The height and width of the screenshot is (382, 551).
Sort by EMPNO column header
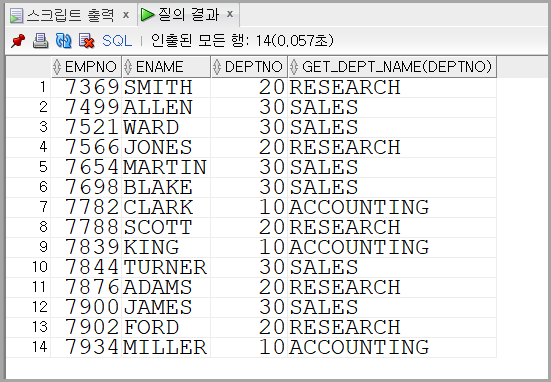[86, 67]
